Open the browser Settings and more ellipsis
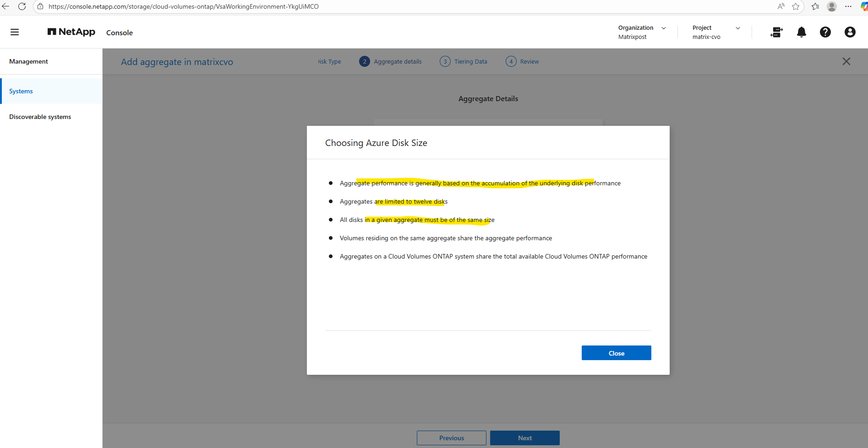This screenshot has height=448, width=868. coord(848,6)
